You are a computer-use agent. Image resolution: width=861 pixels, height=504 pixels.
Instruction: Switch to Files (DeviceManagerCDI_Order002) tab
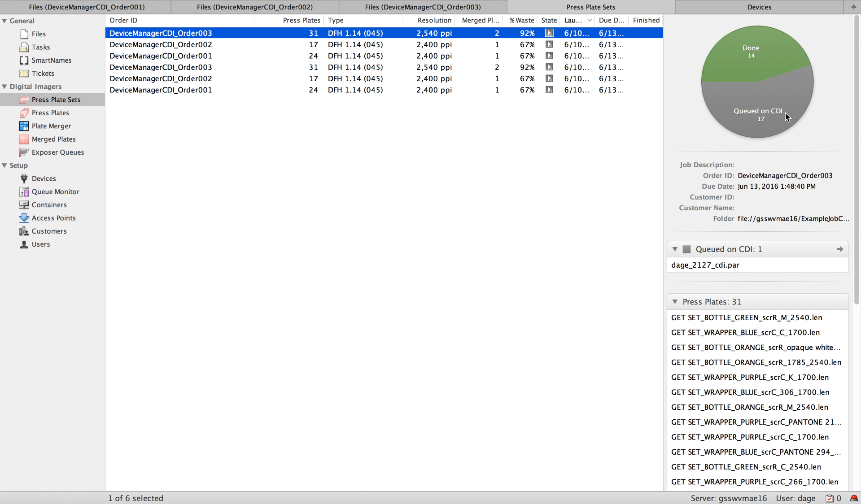point(254,7)
